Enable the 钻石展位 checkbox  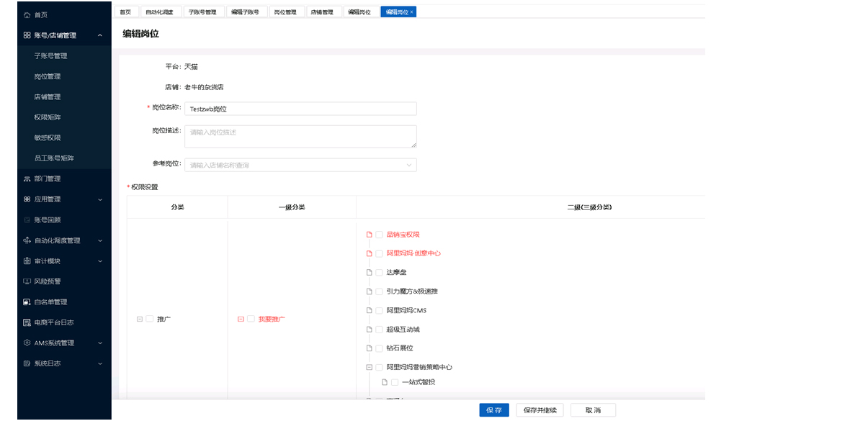pyautogui.click(x=379, y=348)
